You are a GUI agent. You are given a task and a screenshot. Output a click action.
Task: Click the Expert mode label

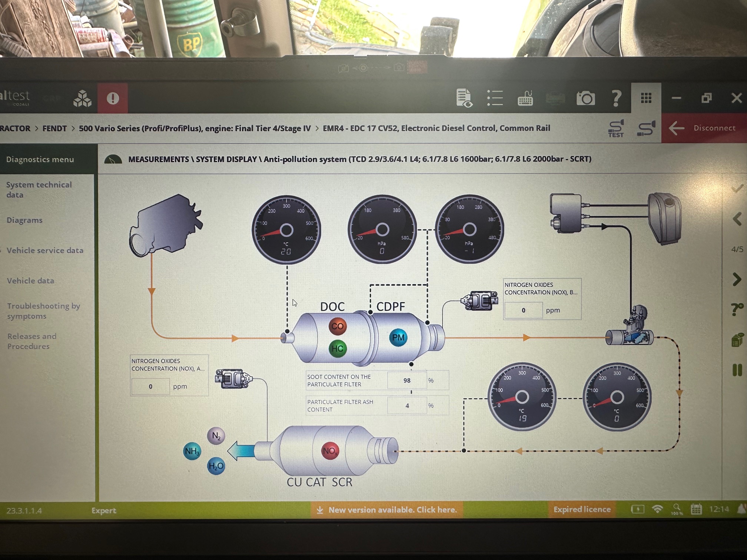pos(104,510)
